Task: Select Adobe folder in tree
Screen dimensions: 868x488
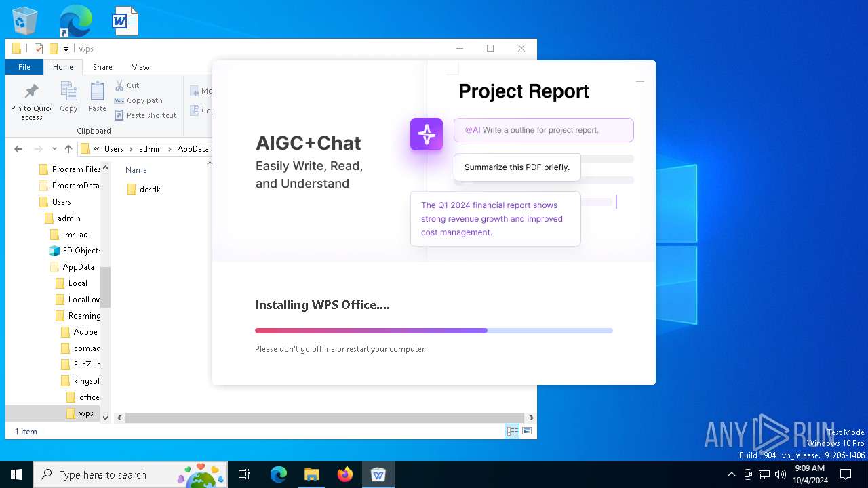Action: pyautogui.click(x=79, y=332)
